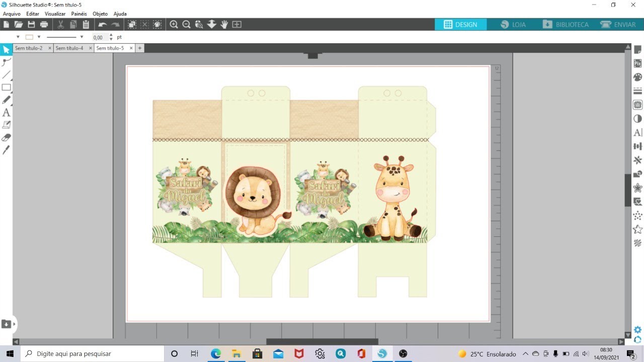Click the paste clipboard icon
Viewport: 644px width, 362px height.
point(86,24)
